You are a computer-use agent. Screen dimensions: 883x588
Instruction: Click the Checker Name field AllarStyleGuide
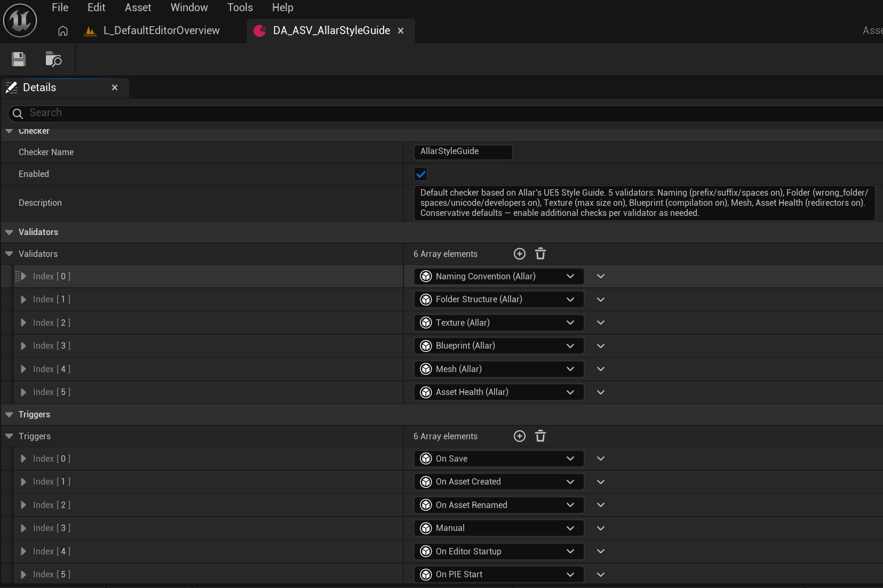[463, 152]
